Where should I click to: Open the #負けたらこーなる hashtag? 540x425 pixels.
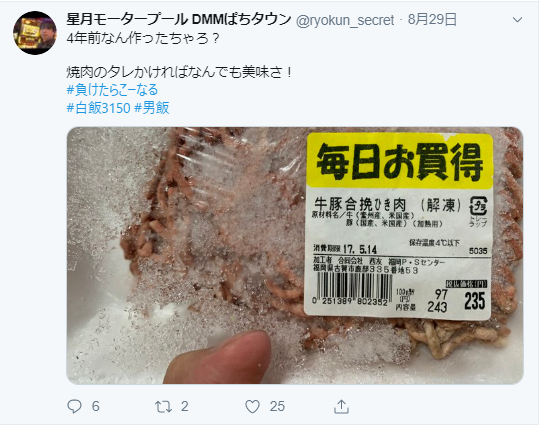(112, 90)
